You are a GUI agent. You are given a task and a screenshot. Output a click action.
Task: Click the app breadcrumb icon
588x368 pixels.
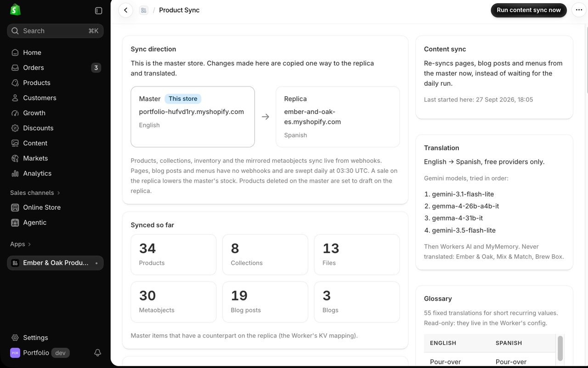click(x=144, y=10)
